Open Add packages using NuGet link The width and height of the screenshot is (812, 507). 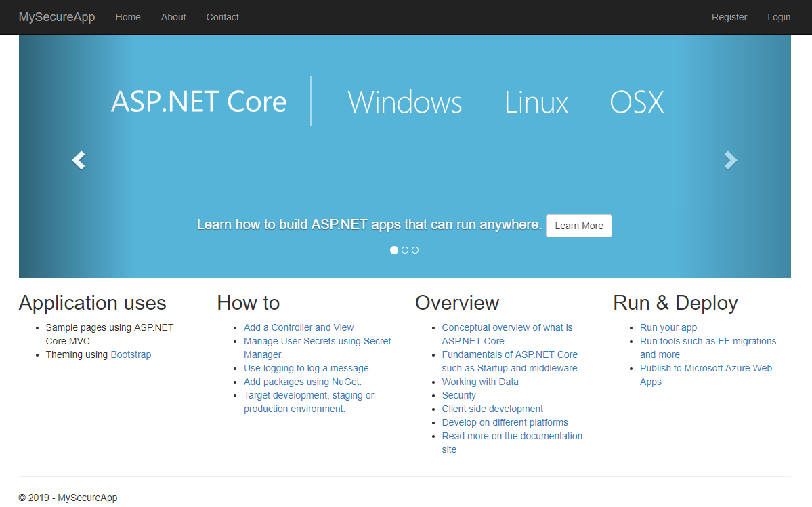(303, 382)
